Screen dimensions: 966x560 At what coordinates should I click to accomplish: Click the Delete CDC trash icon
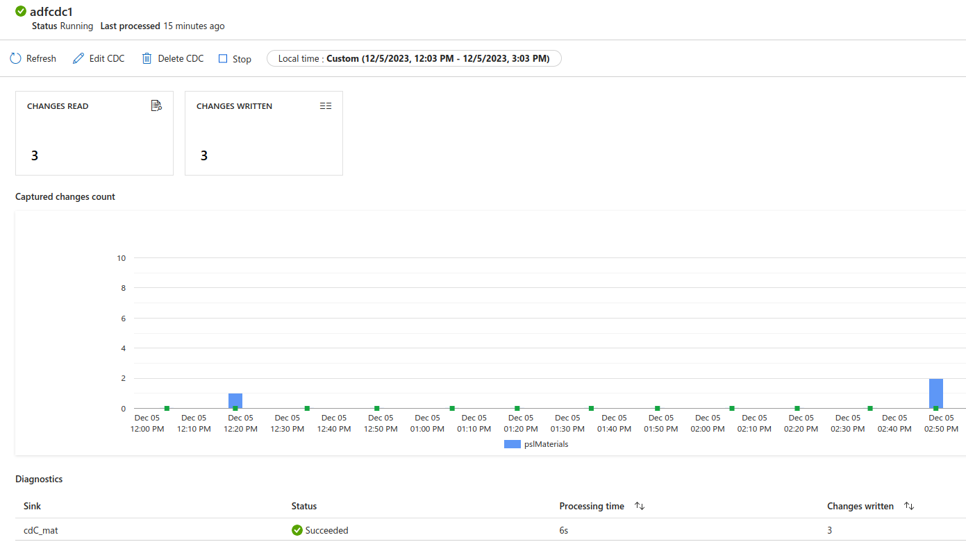[147, 58]
